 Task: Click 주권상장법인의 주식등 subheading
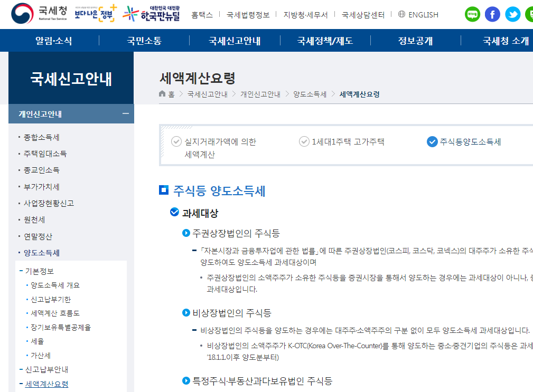(236, 233)
